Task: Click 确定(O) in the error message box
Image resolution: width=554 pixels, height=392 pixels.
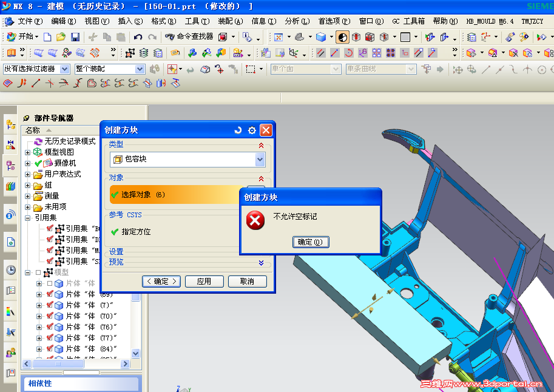Action: point(311,242)
